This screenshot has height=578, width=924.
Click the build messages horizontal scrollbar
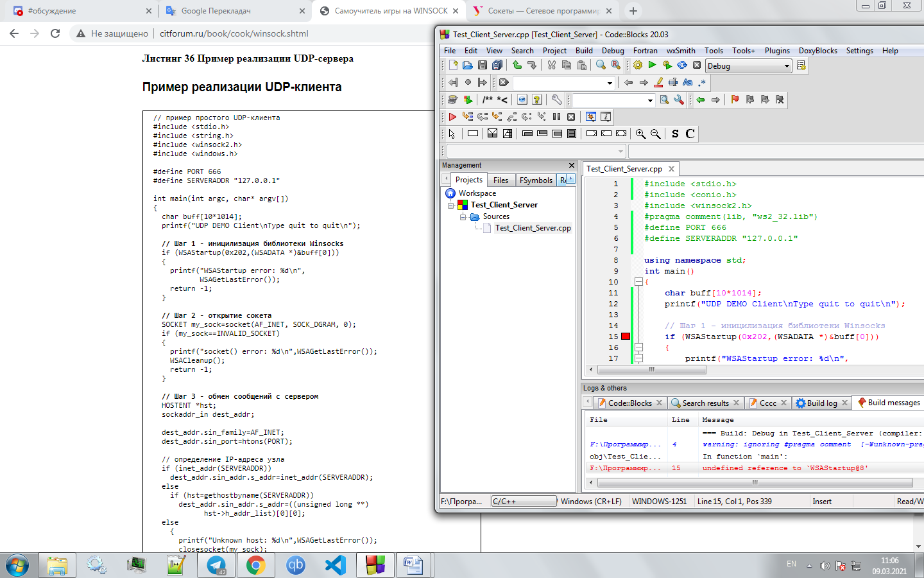click(x=755, y=482)
